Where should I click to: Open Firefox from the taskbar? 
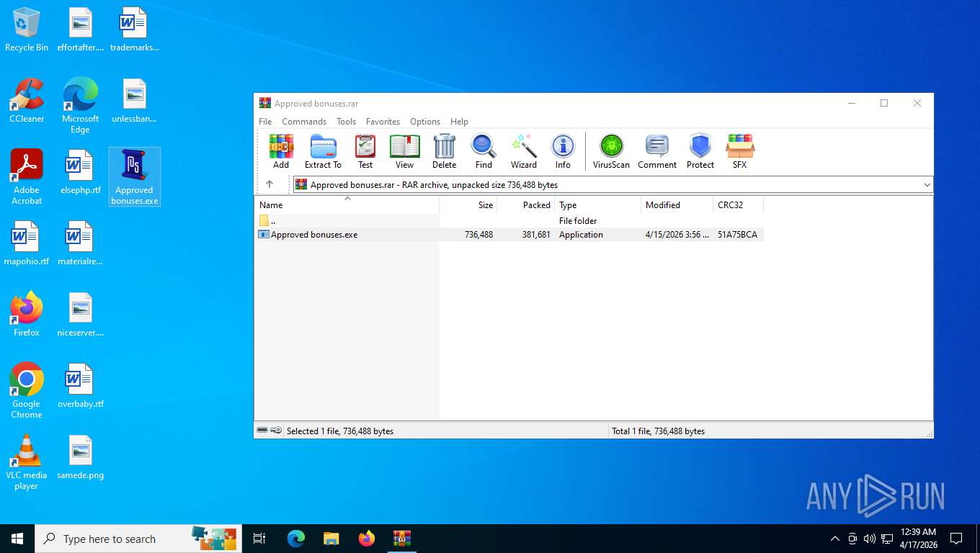click(366, 539)
